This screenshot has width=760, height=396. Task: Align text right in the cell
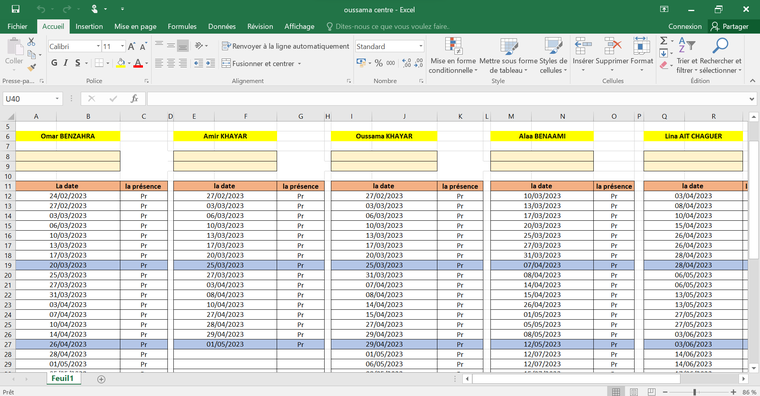(183, 63)
